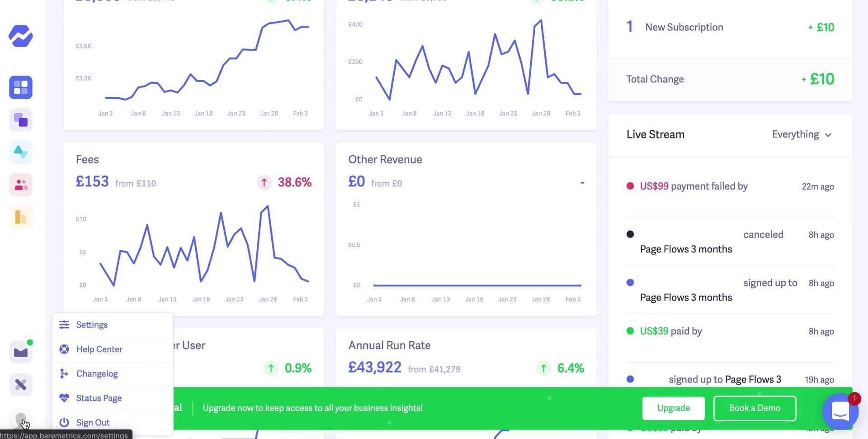Click the crossed tools icon in sidebar

point(21,385)
